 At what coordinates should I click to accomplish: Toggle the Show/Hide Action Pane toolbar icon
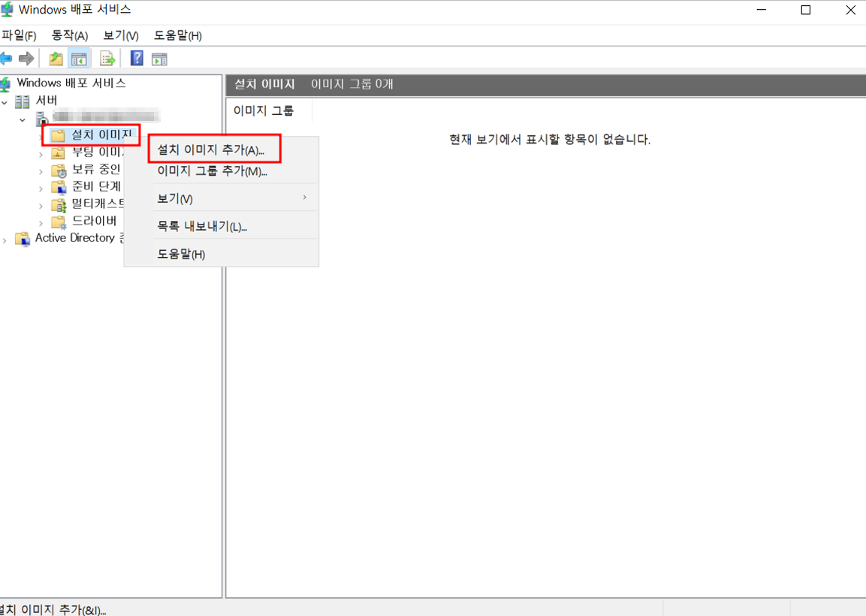(160, 59)
